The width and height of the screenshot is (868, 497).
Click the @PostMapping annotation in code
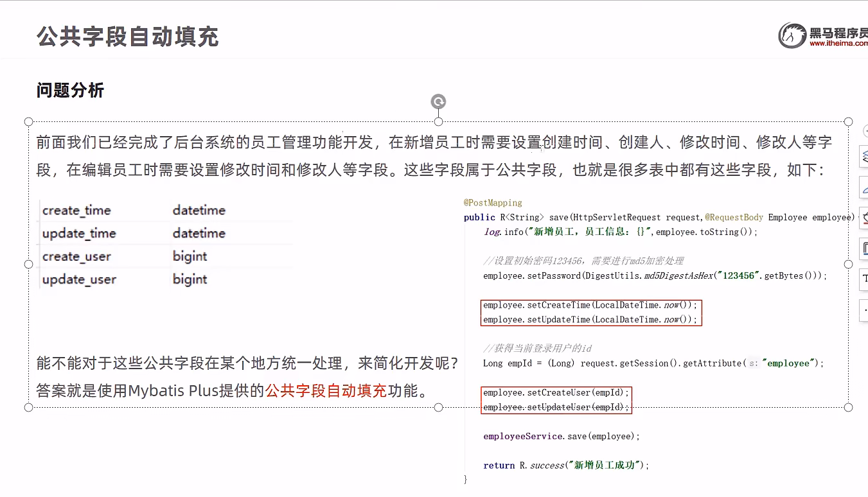[x=493, y=202]
